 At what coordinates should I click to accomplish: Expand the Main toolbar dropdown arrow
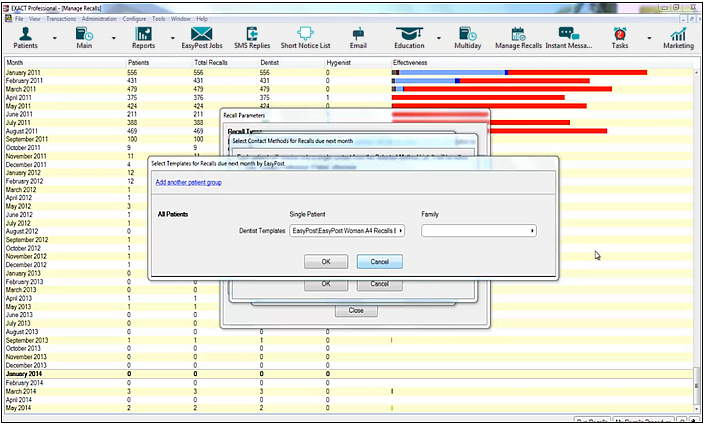pos(113,38)
